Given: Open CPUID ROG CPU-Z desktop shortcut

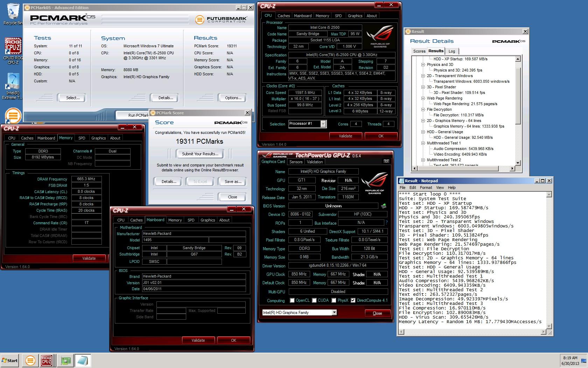Looking at the screenshot, I should click(13, 51).
